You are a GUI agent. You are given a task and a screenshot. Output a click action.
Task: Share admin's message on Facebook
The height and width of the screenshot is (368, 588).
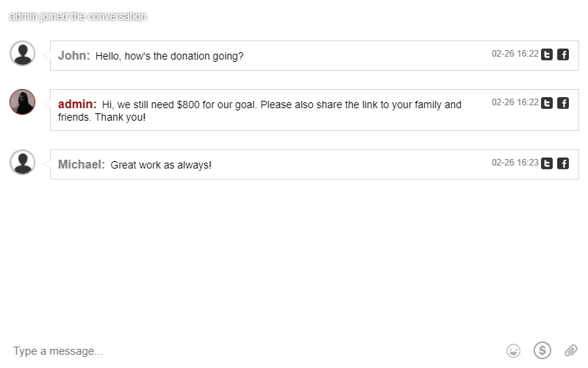(x=563, y=103)
